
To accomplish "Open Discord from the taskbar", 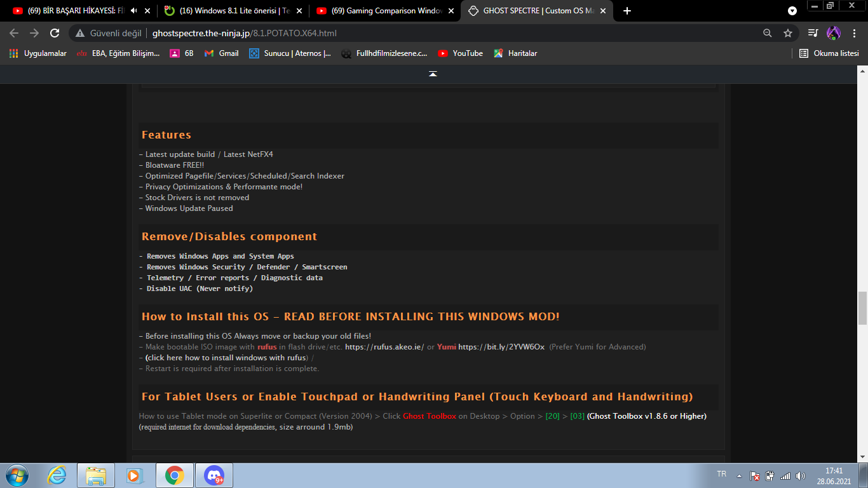I will click(214, 475).
